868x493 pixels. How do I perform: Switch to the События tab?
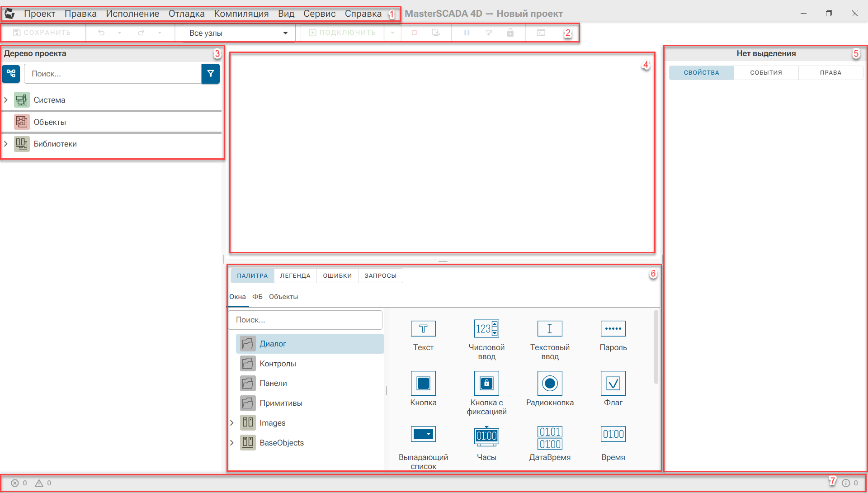click(766, 73)
